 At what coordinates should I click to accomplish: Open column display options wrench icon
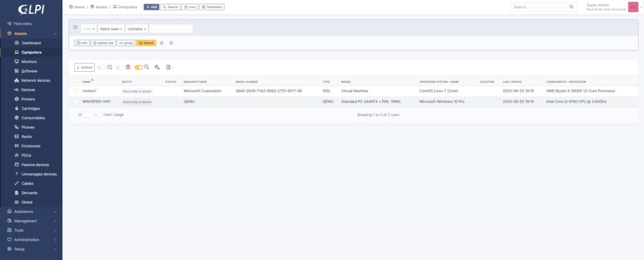(x=157, y=67)
